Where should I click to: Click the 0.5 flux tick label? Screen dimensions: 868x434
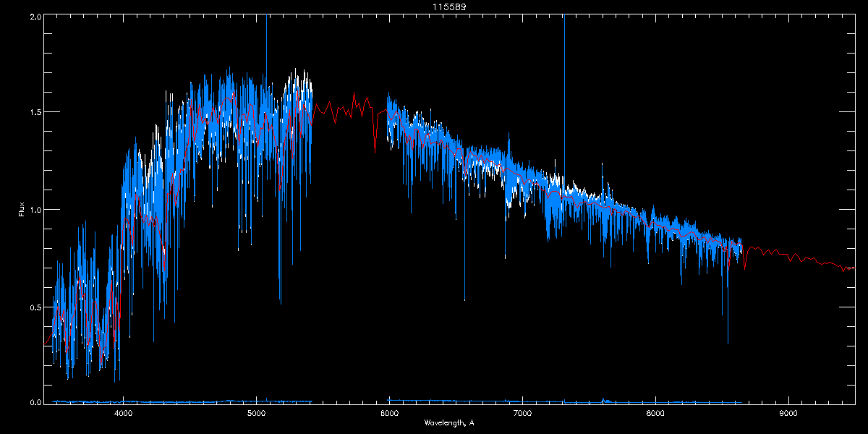[35, 307]
